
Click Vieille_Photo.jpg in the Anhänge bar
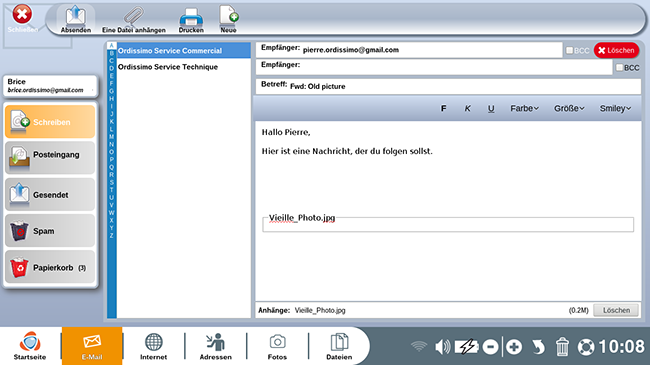tap(320, 310)
